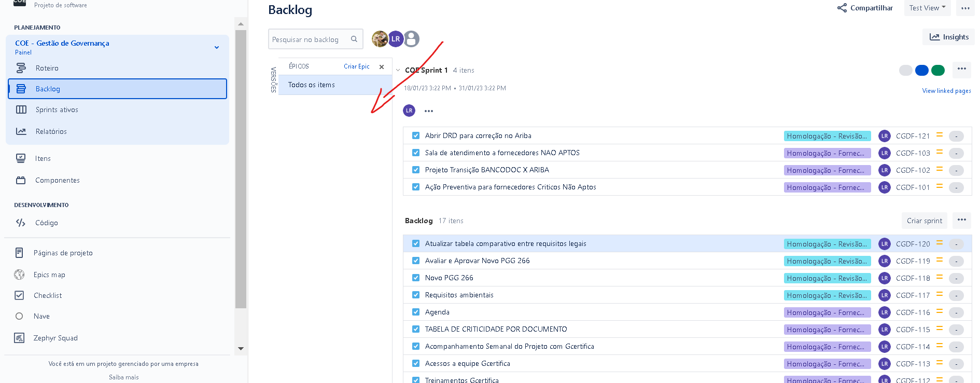Screen dimensions: 980x383
Task: Collapse COE Sprint 1 chevron
Action: click(398, 71)
